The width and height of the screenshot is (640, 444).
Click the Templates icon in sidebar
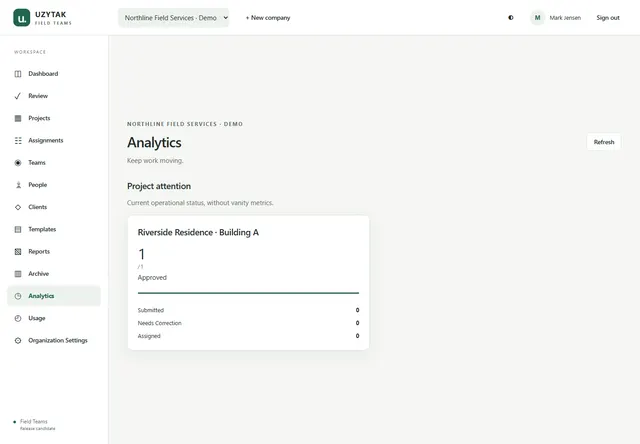click(x=18, y=229)
